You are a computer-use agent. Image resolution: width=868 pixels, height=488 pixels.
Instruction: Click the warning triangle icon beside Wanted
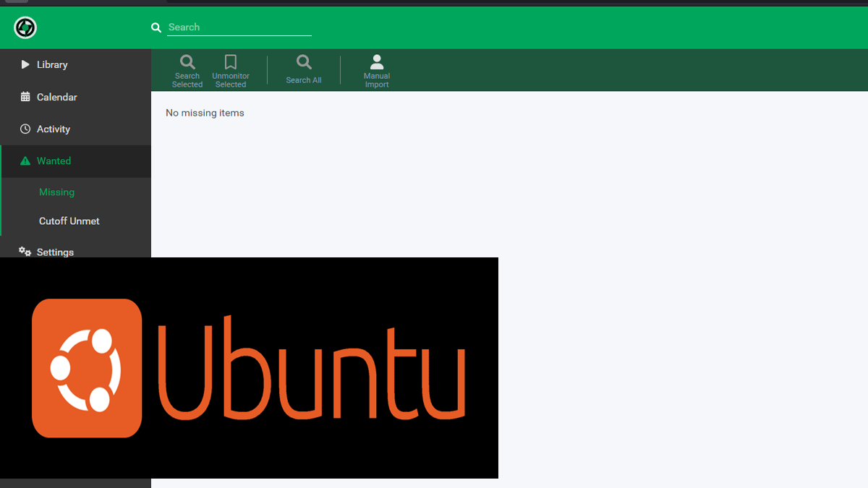click(x=25, y=161)
